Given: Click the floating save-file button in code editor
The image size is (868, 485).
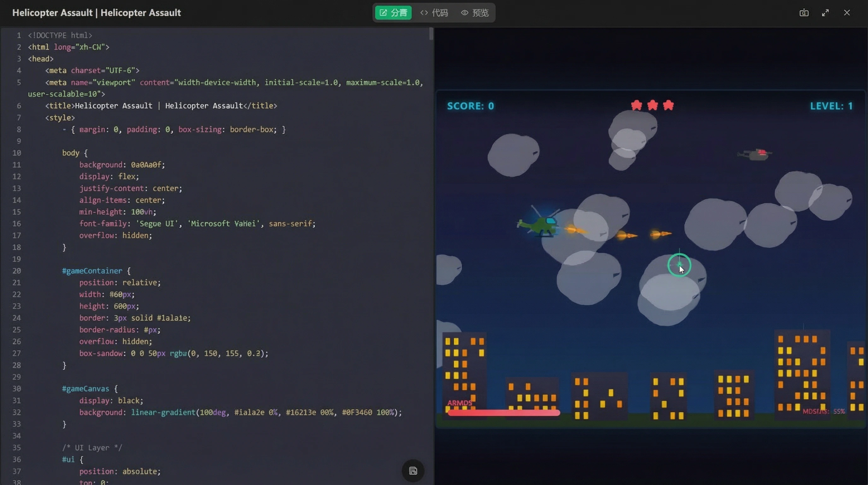Looking at the screenshot, I should pyautogui.click(x=413, y=471).
